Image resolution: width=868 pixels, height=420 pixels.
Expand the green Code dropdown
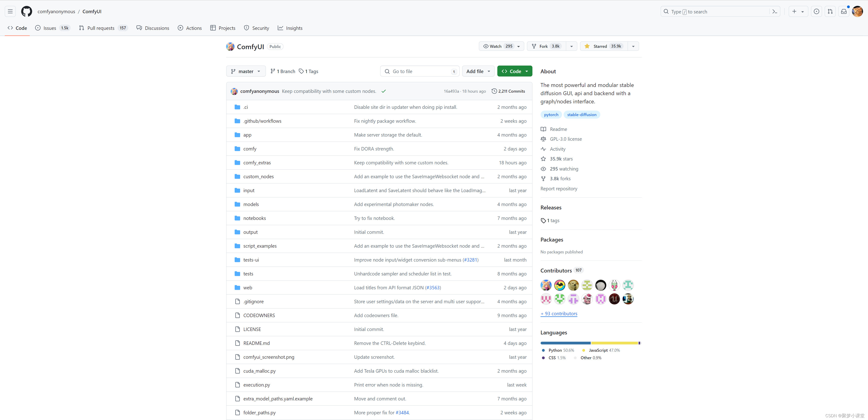tap(514, 71)
